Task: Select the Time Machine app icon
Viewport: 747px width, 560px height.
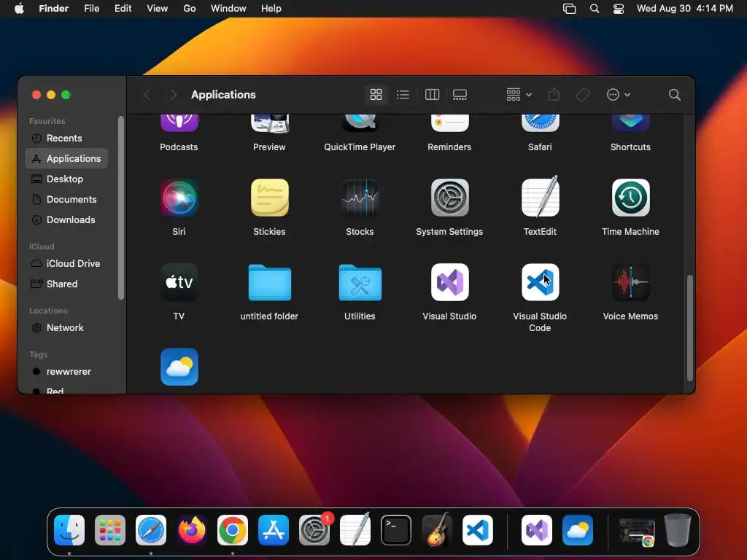Action: coord(631,198)
